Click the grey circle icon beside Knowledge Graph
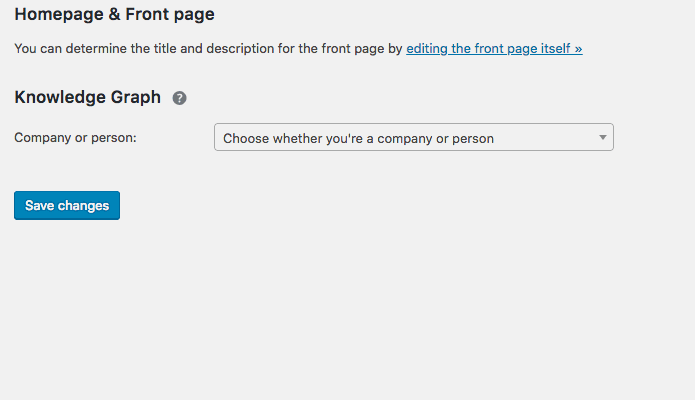The width and height of the screenshot is (695, 400). (179, 98)
